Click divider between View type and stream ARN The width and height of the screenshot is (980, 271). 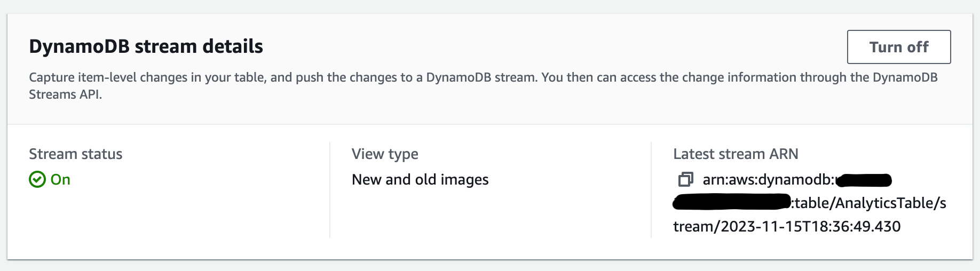point(651,189)
